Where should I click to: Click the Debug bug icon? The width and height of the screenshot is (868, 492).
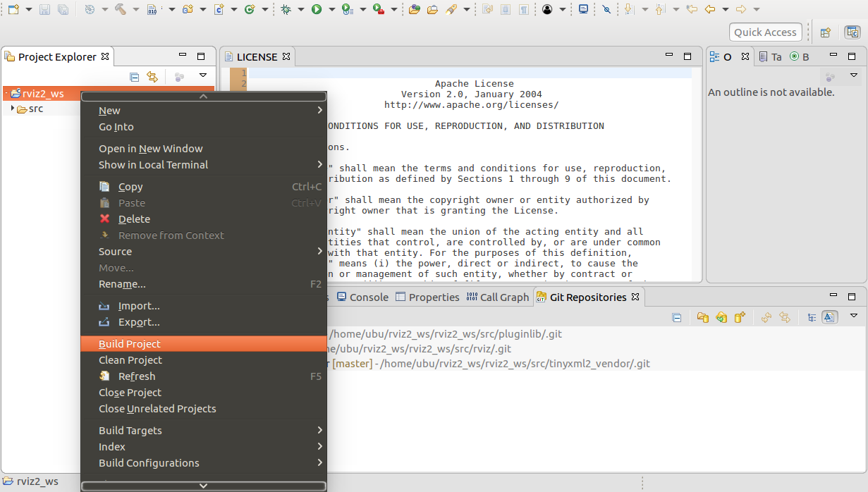(286, 9)
